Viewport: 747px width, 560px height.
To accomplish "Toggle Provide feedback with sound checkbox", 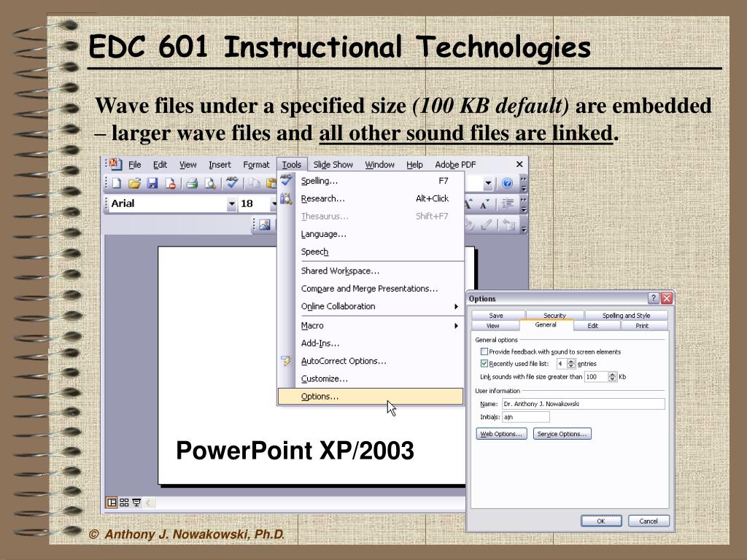I will (484, 352).
